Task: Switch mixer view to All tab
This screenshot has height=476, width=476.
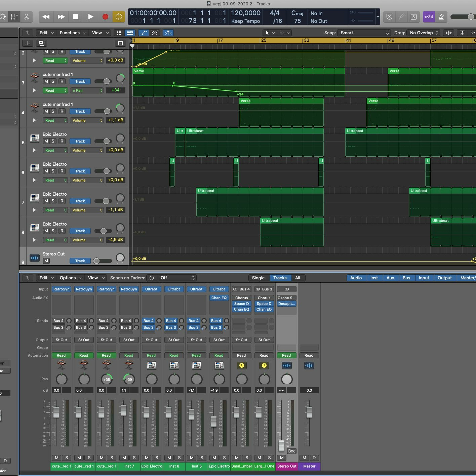Action: tap(297, 278)
